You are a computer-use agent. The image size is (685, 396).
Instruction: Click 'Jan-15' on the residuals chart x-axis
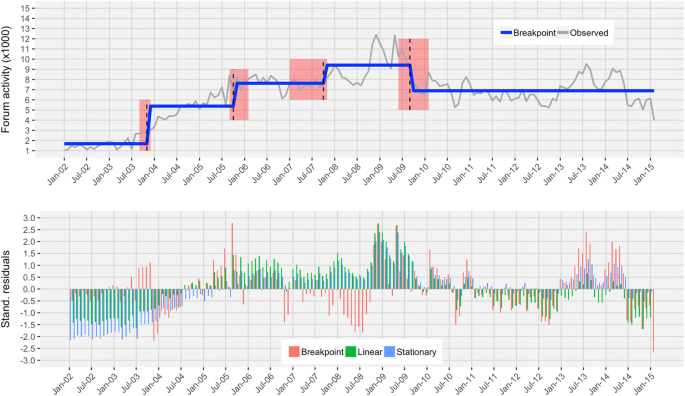tap(644, 384)
